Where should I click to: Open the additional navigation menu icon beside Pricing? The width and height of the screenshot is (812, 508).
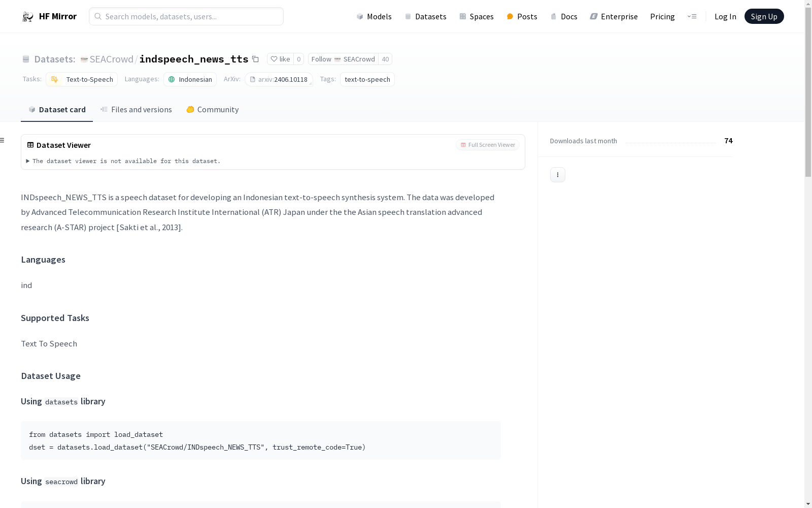[x=692, y=16]
